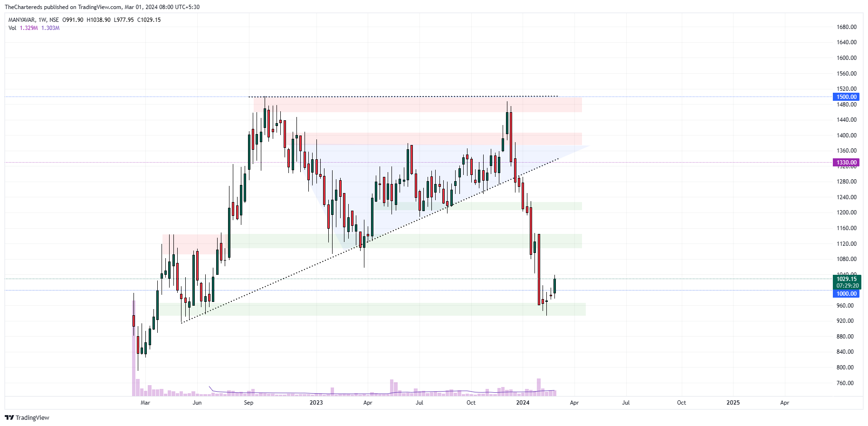This screenshot has height=426, width=868.
Task: Click the 1680.00 price axis label
Action: [x=847, y=27]
